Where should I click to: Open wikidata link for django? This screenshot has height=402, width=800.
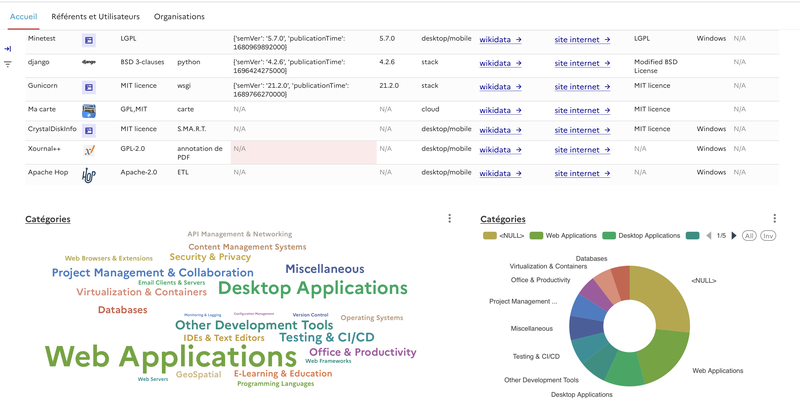click(x=500, y=63)
